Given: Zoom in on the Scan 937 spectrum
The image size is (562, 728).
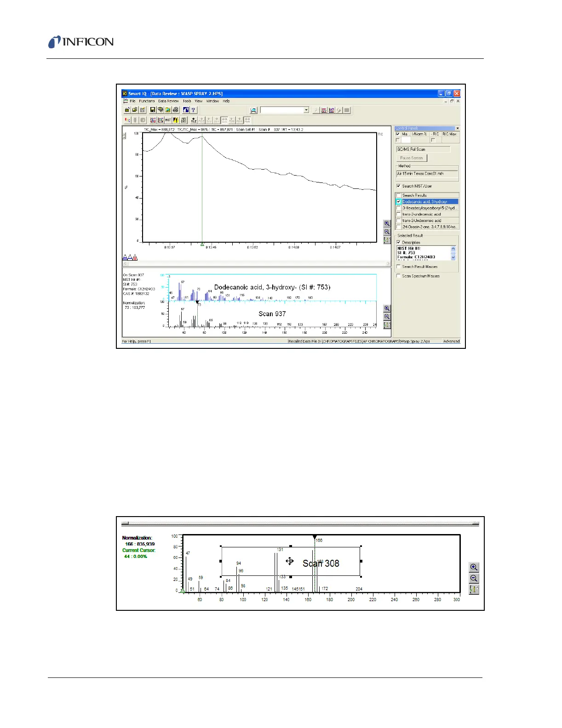Looking at the screenshot, I should [x=387, y=309].
